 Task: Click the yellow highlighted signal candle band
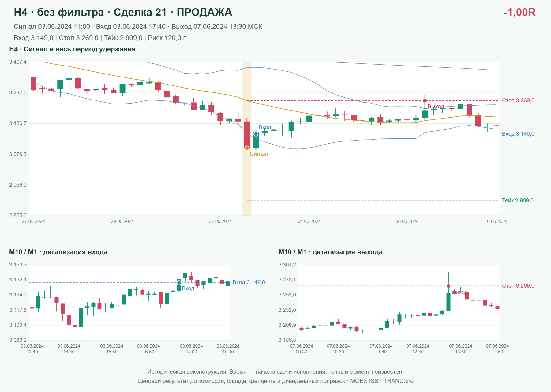point(247,139)
